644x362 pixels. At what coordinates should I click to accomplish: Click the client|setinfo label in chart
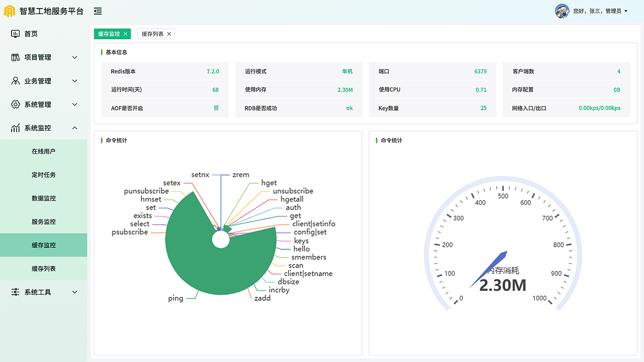pos(314,224)
